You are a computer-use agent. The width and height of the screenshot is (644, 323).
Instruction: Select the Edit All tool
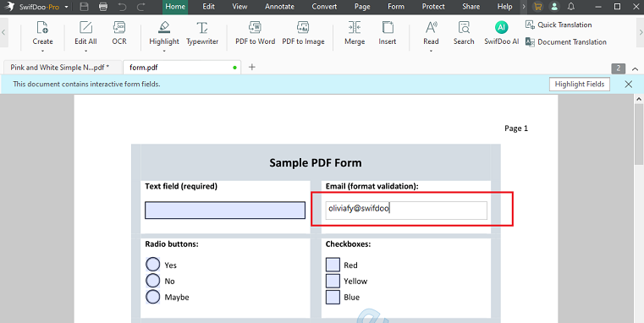pos(85,33)
